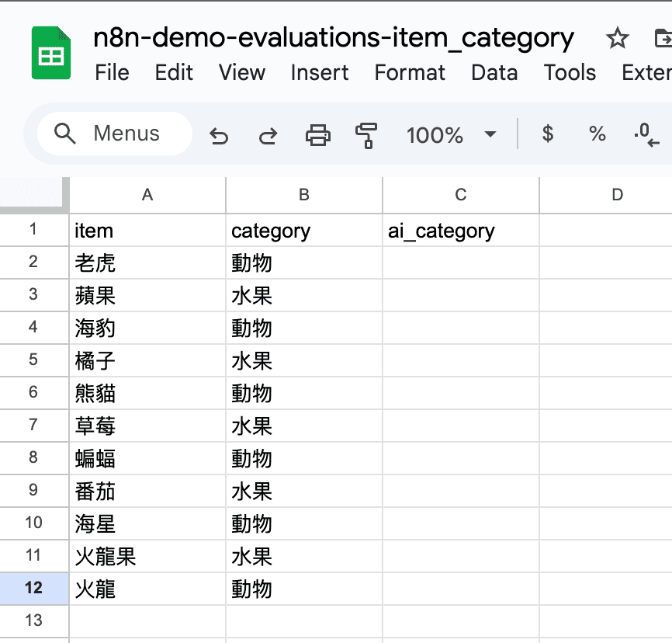Viewport: 672px width, 643px height.
Task: Open the Format menu
Action: click(410, 73)
